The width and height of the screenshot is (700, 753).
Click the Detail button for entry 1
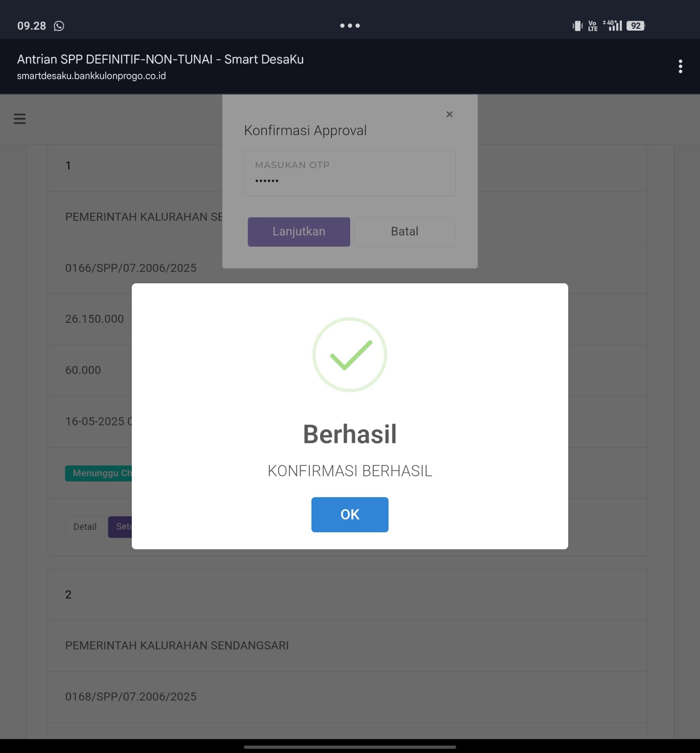point(85,527)
